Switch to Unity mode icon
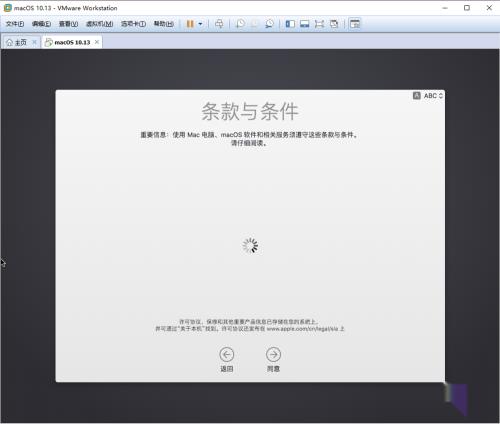This screenshot has width=500, height=424. [x=334, y=24]
